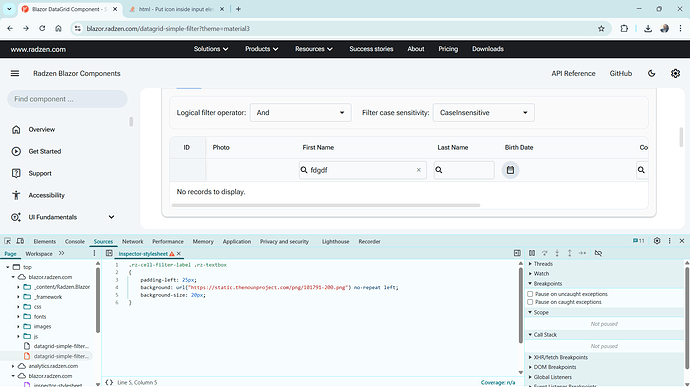Open the Logical filter operator dropdown
Screen dimensions: 690x387
(301, 113)
